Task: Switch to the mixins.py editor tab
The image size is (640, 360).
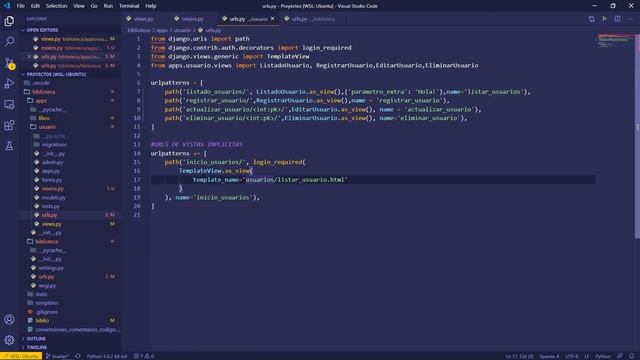Action: [x=192, y=19]
